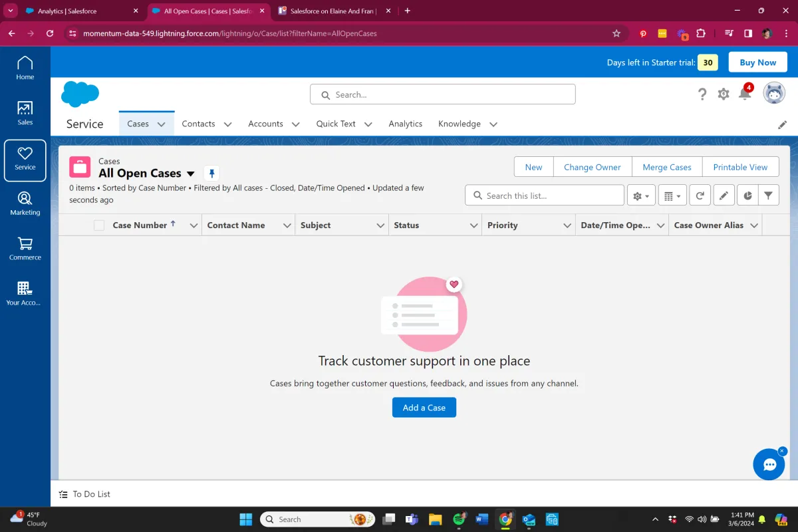This screenshot has height=532, width=798.
Task: Check the select-all cases checkbox
Action: click(99, 225)
